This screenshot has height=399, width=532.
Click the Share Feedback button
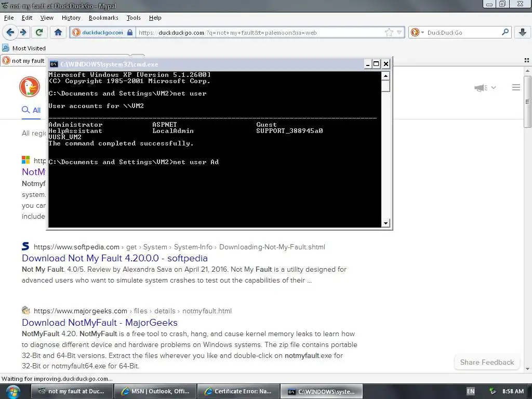487,362
